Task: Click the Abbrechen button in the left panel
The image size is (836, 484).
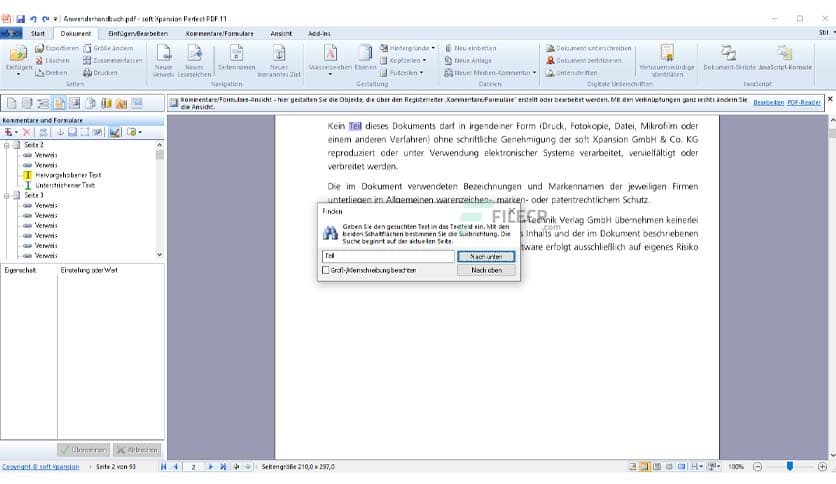Action: coord(137,450)
